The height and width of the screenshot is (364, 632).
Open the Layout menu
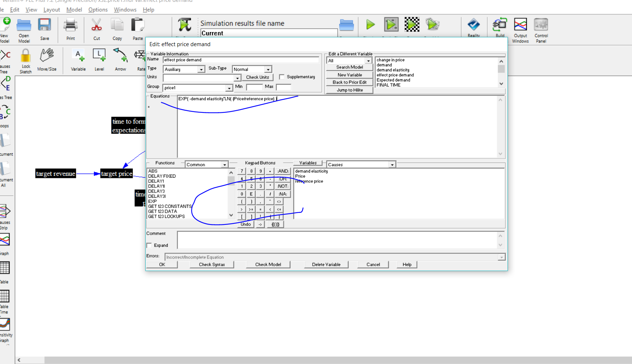tap(52, 10)
